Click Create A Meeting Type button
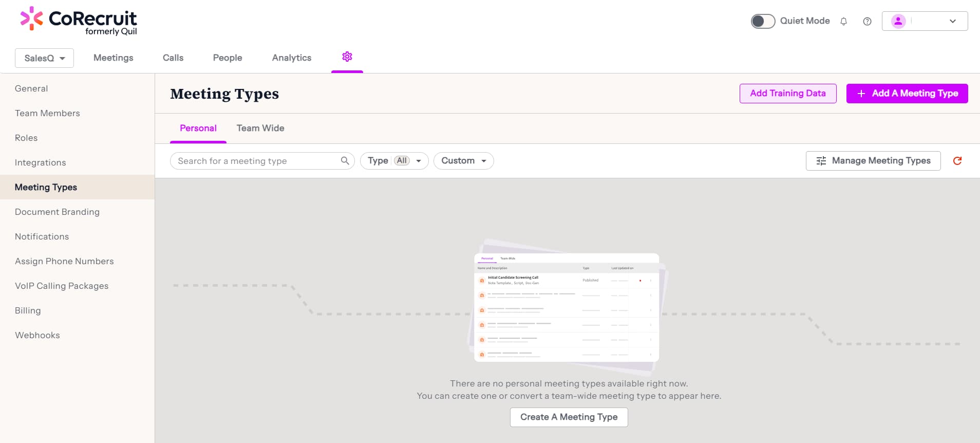 pyautogui.click(x=569, y=417)
